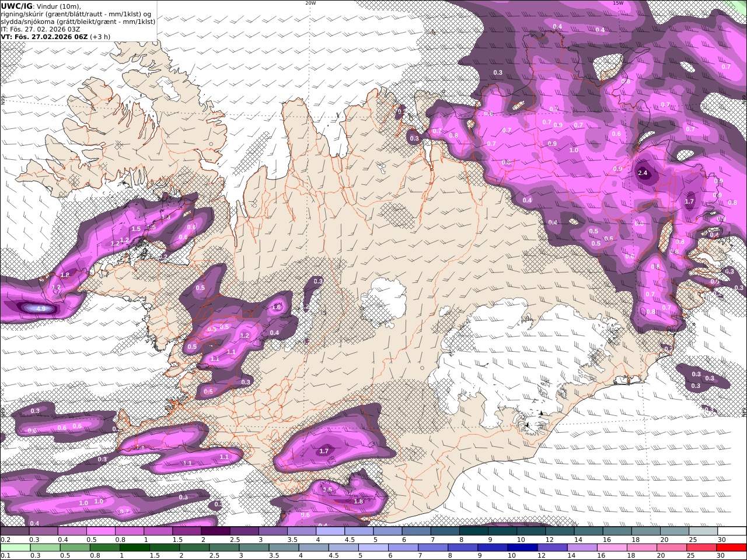Click the dark teal 8 snow legend swatch
The image size is (747, 560).
click(473, 531)
